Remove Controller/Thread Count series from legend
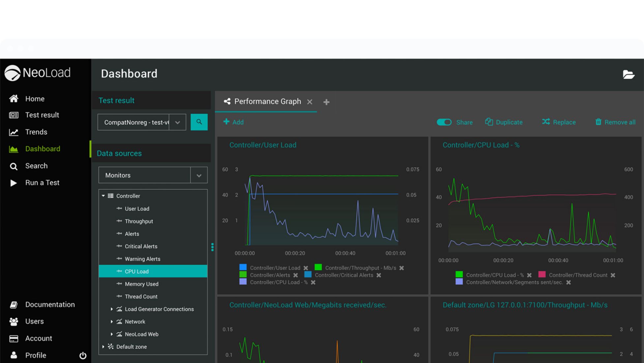This screenshot has width=644, height=363. [613, 275]
